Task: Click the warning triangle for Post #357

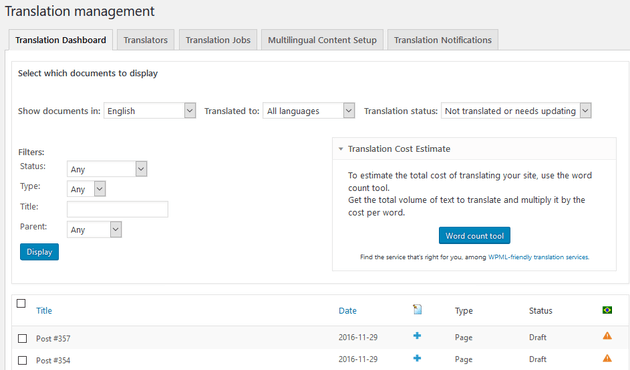Action: (607, 335)
